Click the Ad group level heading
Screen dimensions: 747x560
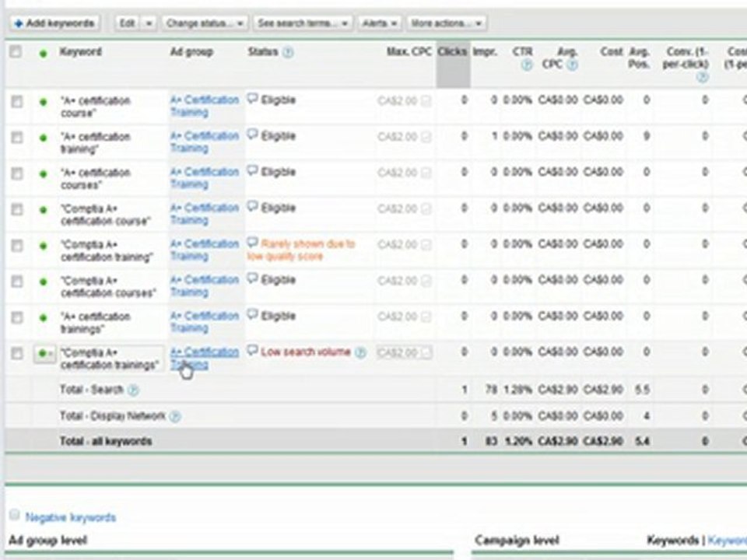coord(47,541)
